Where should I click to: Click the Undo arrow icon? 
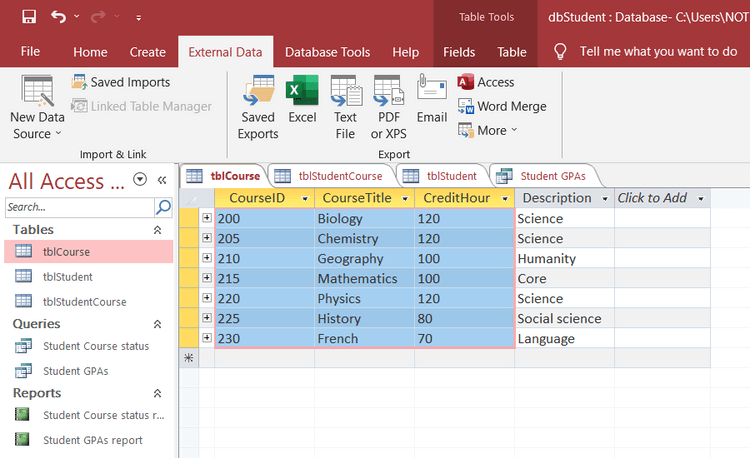[x=58, y=17]
